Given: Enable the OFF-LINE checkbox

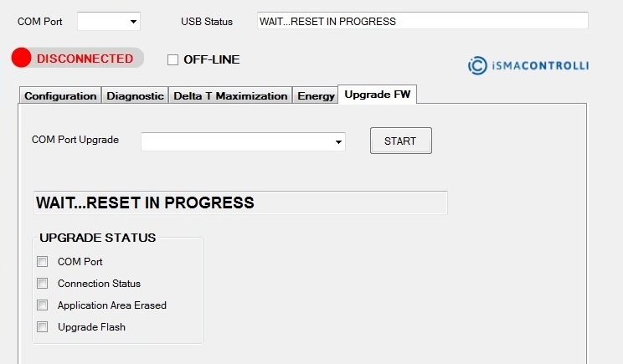Looking at the screenshot, I should click(x=173, y=59).
